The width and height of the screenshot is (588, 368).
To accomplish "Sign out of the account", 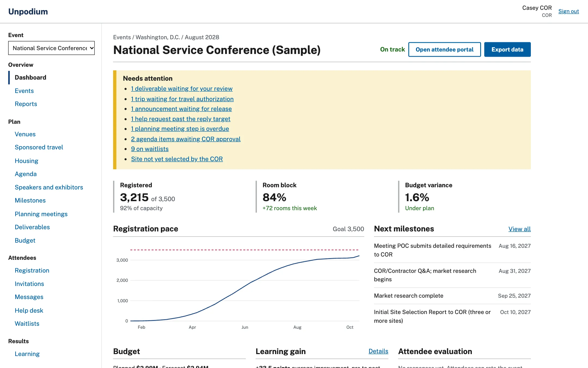I will pyautogui.click(x=568, y=11).
